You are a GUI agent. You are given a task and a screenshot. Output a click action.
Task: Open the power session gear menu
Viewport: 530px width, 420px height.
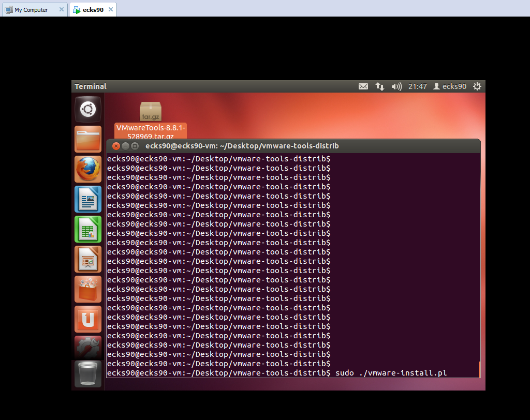477,86
